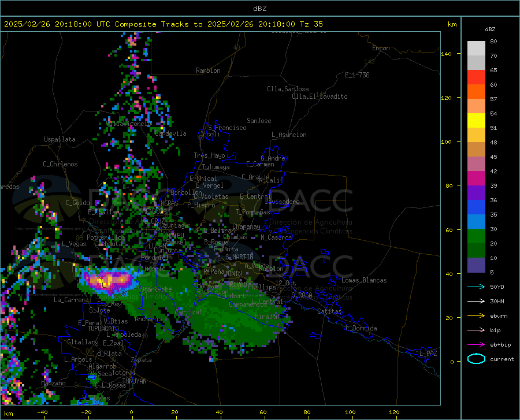Click the 'L_PAZ' place label
Viewport: 520px width, 420px height.
click(428, 354)
